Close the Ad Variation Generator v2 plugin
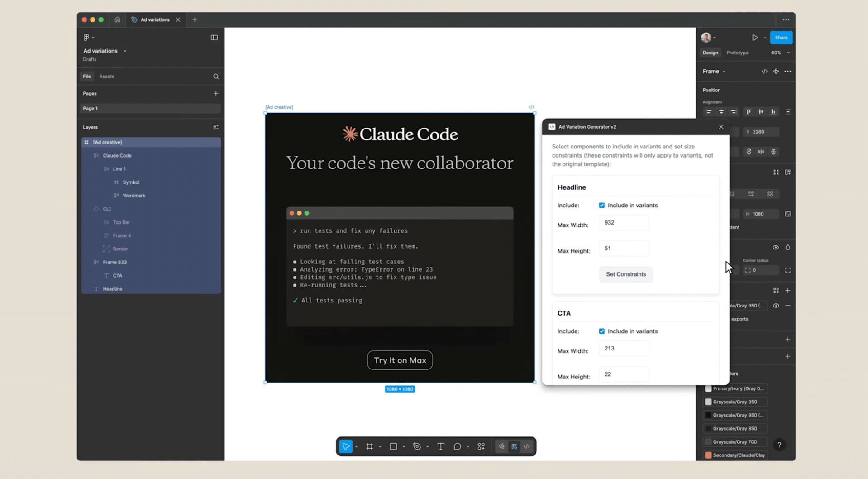 [x=721, y=127]
